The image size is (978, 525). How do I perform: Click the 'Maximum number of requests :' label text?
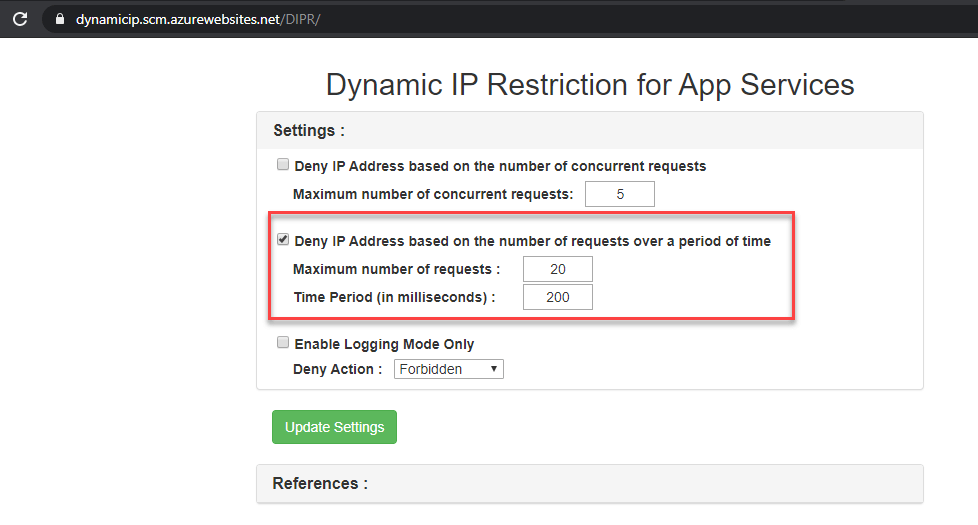[x=396, y=269]
